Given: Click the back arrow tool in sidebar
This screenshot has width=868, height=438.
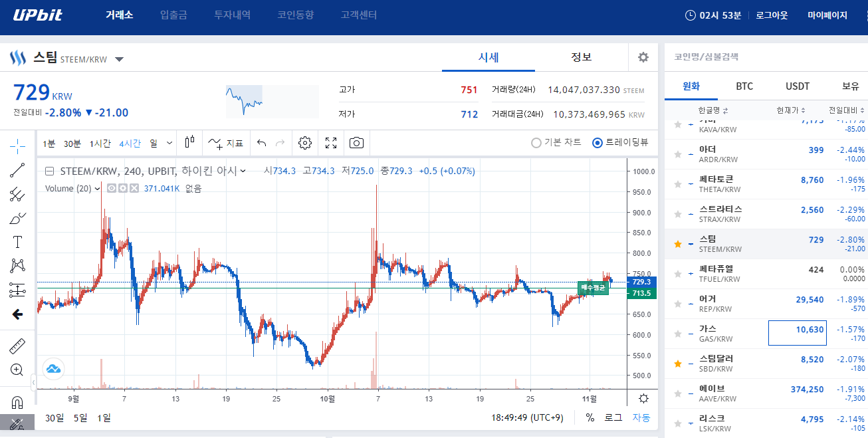Looking at the screenshot, I should [x=18, y=314].
